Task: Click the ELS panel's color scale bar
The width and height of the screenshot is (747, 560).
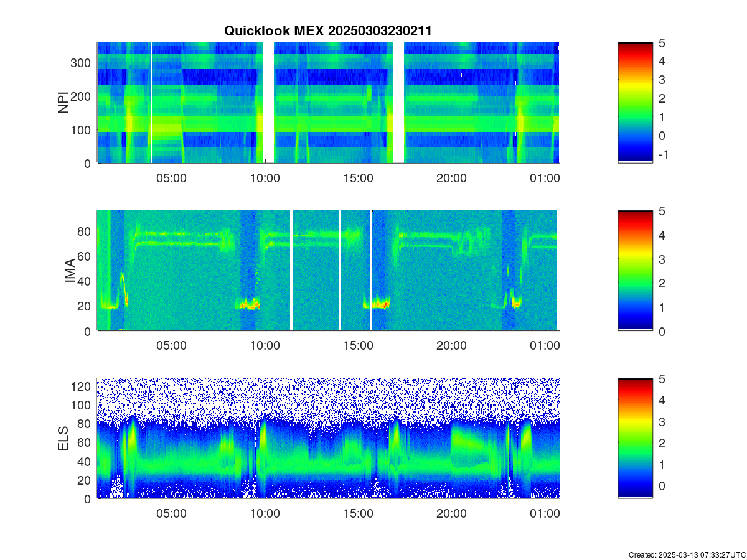Action: pyautogui.click(x=636, y=438)
